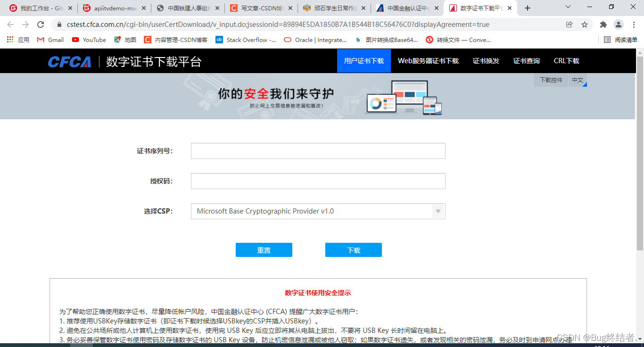Click the padlock site info icon
This screenshot has width=644, height=347.
click(x=59, y=25)
